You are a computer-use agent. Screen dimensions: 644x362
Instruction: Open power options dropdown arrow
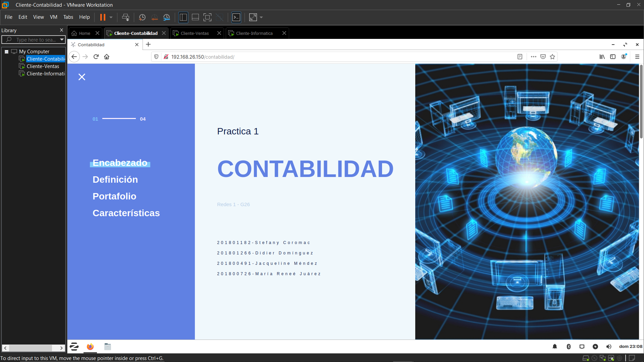click(111, 17)
